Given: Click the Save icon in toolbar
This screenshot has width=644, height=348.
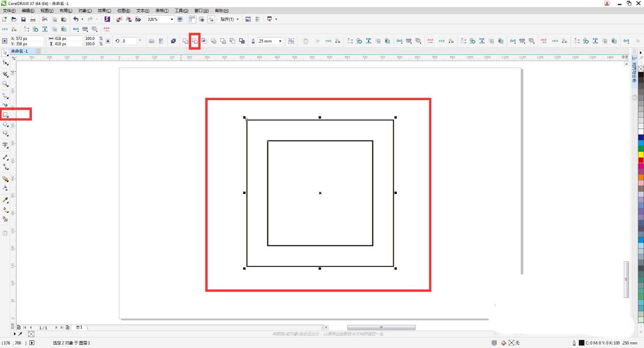Looking at the screenshot, I should click(23, 19).
